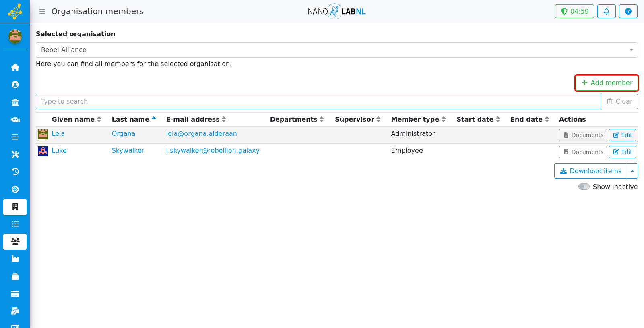Screen dimensions: 644x328
Task: Open the industry factory icon in sidebar
Action: coord(15,259)
